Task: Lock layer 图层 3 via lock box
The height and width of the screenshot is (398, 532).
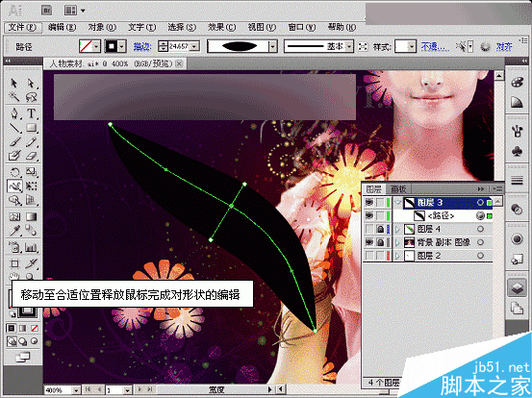Action: [x=380, y=203]
